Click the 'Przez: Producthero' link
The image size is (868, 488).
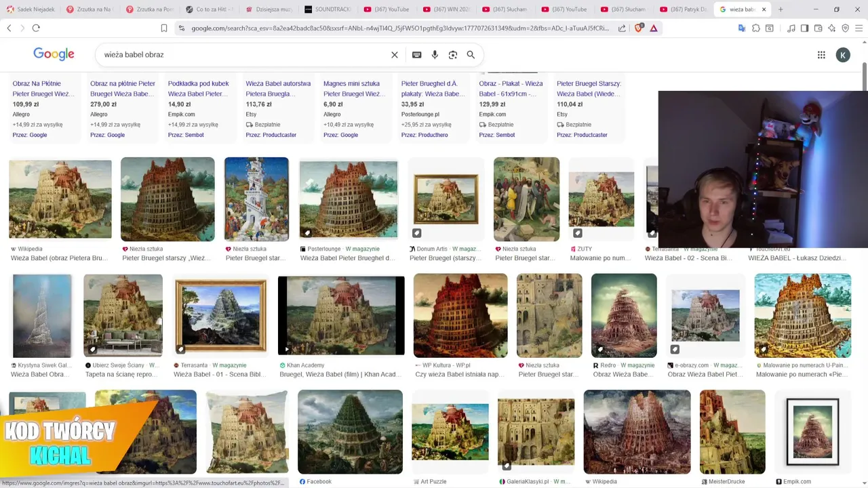click(x=425, y=135)
